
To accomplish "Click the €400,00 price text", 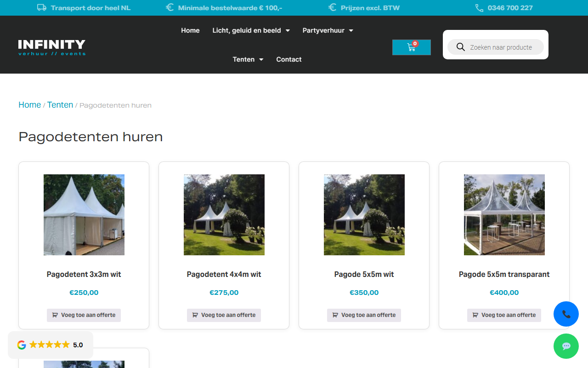I will pyautogui.click(x=504, y=293).
